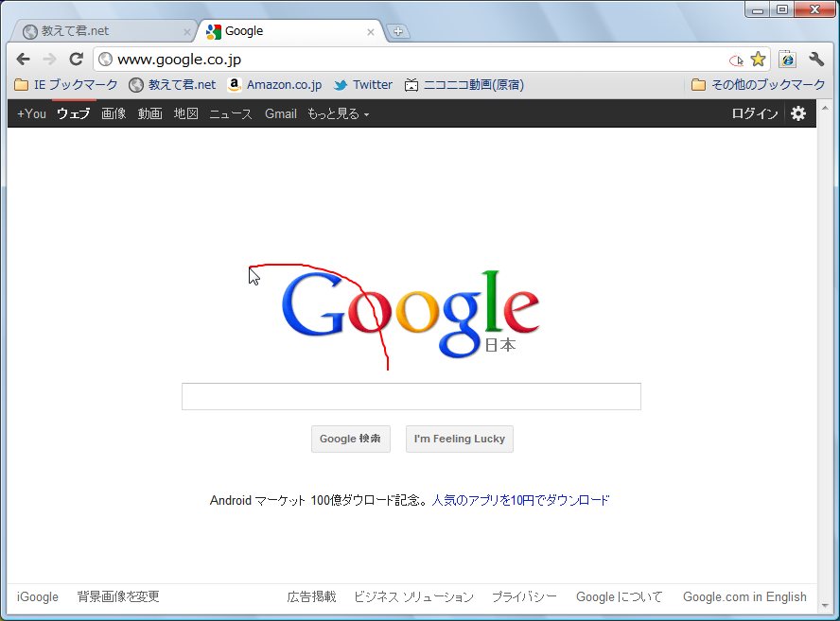Switch to 動画 video search
This screenshot has height=621, width=840.
coord(150,113)
